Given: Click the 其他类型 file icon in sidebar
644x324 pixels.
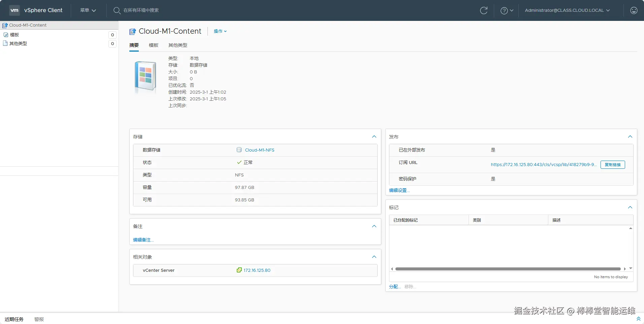Looking at the screenshot, I should coord(5,43).
